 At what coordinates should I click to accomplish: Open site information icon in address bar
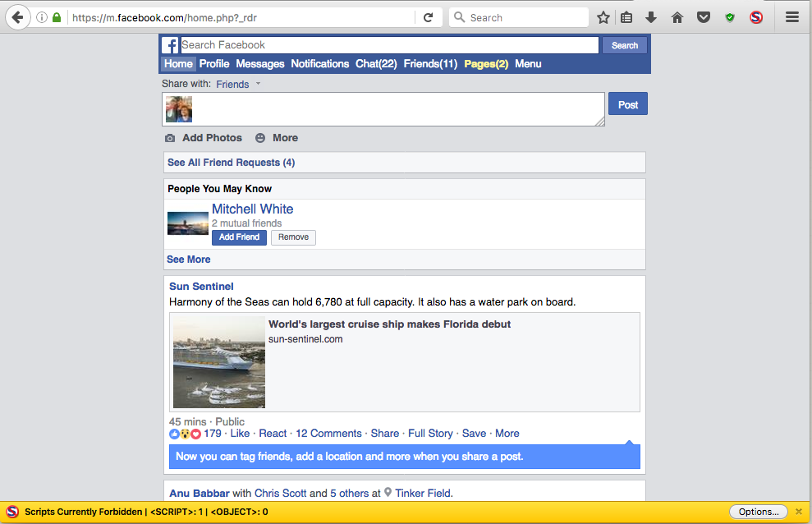point(42,17)
